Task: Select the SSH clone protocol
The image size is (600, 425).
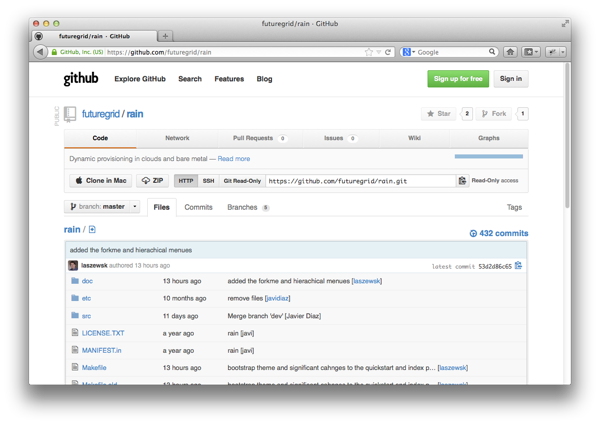Action: coord(209,181)
